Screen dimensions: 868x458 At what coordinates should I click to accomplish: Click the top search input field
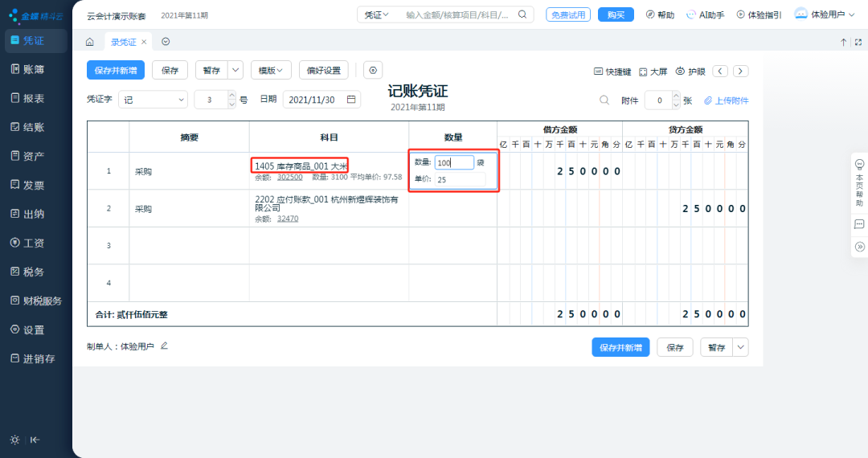(x=457, y=15)
